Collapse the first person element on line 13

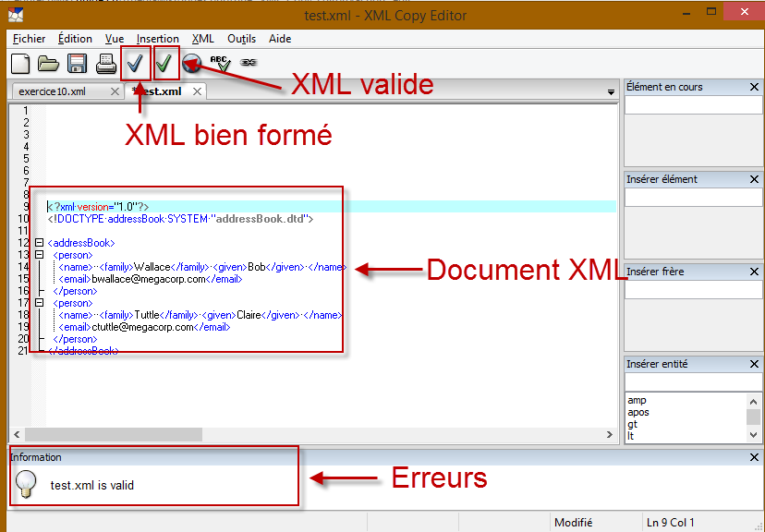pos(39,255)
